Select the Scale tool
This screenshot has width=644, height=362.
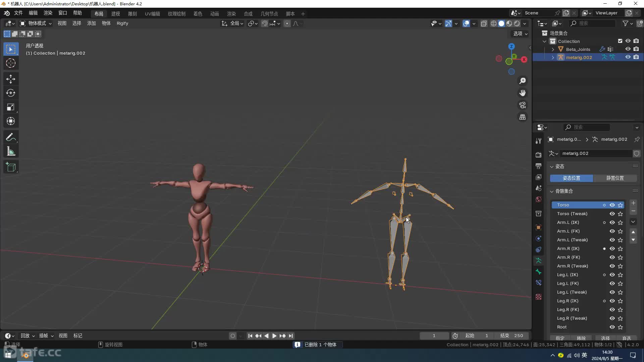11,107
